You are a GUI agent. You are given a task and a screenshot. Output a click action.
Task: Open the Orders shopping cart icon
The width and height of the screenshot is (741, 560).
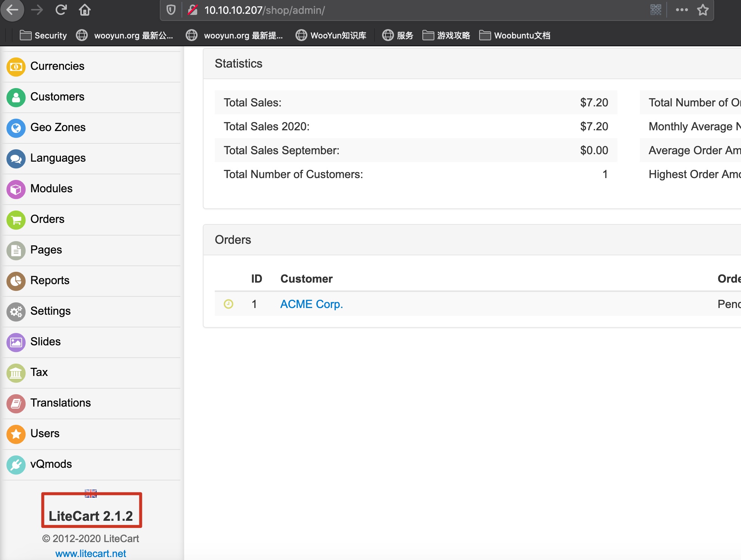click(16, 220)
